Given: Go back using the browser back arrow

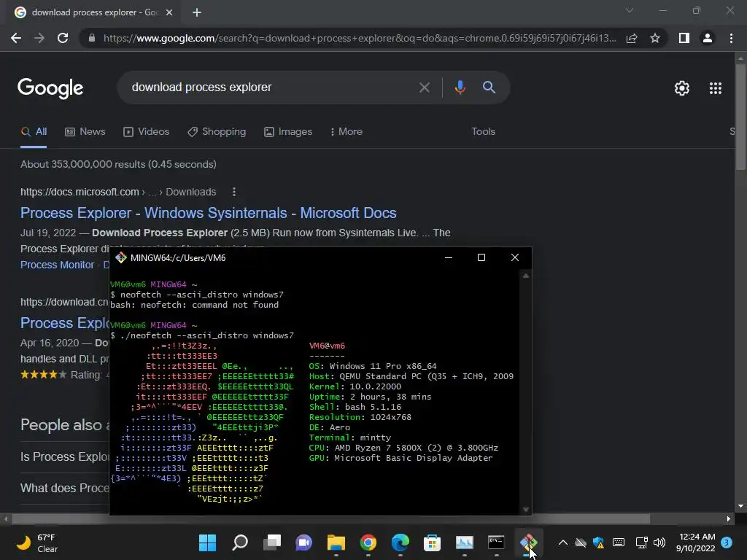Looking at the screenshot, I should [x=16, y=38].
